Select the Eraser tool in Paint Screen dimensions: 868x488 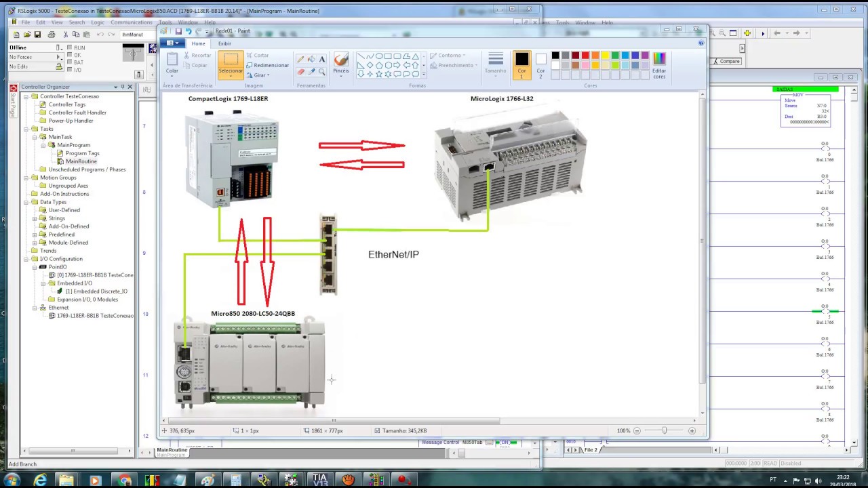(x=301, y=71)
